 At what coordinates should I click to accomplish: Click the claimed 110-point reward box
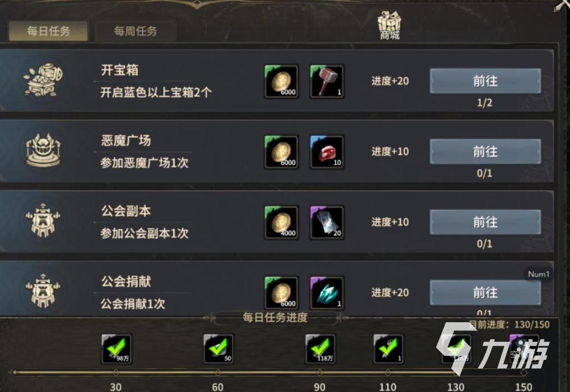point(388,349)
